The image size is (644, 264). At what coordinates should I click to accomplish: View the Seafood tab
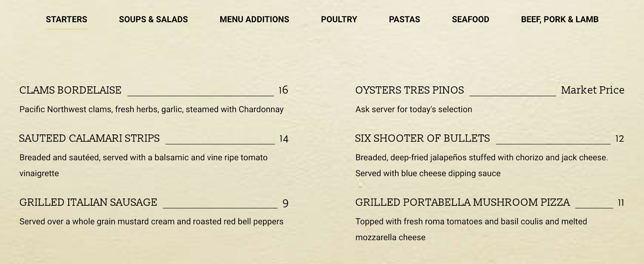(470, 19)
